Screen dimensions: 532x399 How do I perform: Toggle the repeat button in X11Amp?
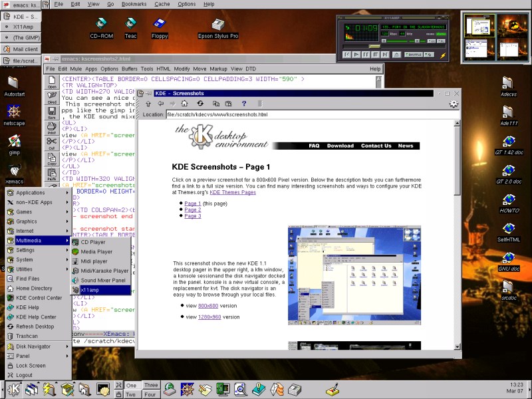pyautogui.click(x=429, y=55)
